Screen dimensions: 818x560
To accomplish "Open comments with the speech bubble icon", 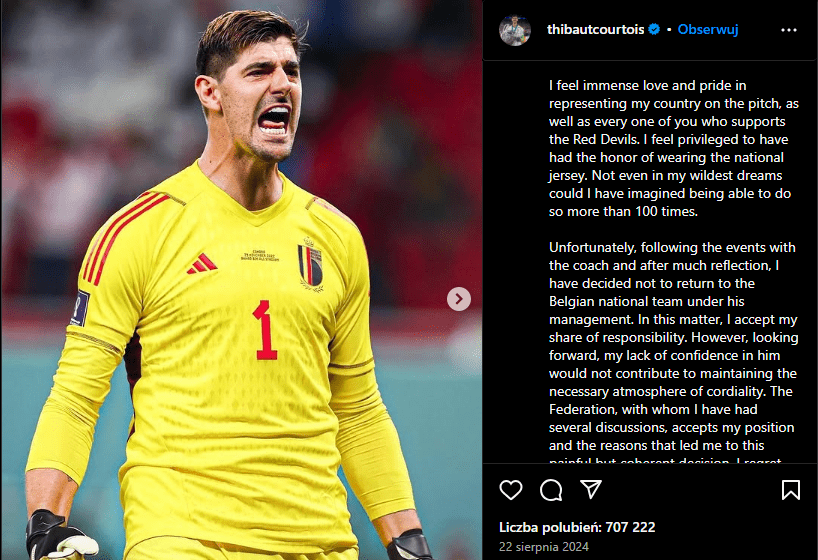I will point(551,490).
